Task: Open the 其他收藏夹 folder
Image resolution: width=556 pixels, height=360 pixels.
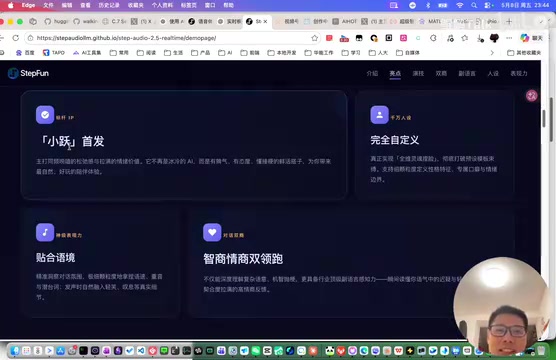Action: [524, 52]
